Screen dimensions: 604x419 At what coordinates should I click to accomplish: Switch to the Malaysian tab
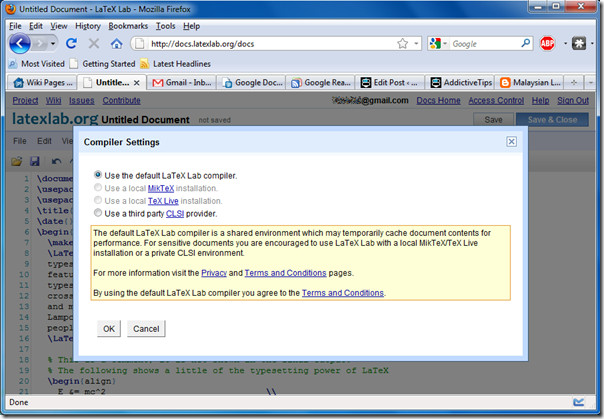pos(530,82)
